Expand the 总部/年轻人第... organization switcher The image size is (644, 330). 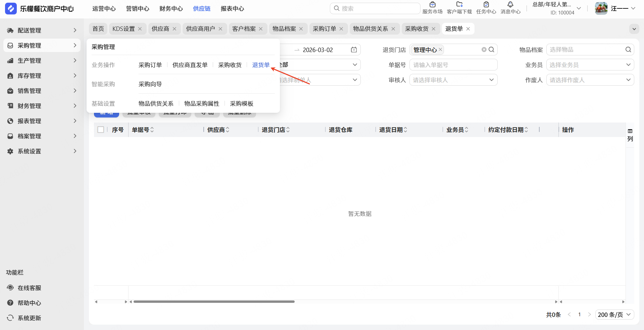(579, 8)
